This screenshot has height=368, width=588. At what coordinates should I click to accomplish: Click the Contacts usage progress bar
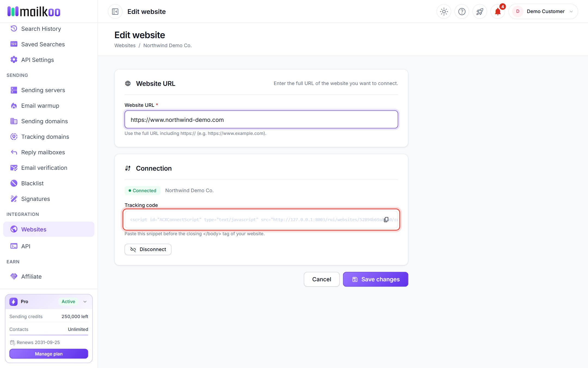coord(49,335)
